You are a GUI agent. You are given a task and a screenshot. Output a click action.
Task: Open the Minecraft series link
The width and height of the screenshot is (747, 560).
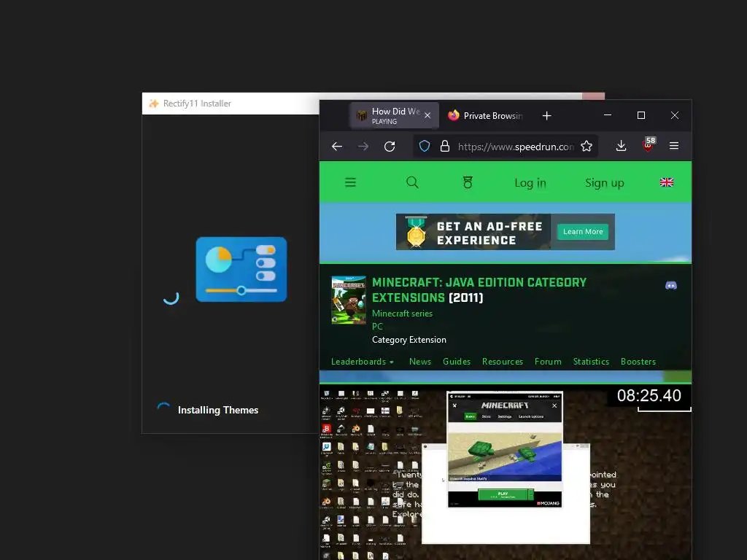coord(402,314)
